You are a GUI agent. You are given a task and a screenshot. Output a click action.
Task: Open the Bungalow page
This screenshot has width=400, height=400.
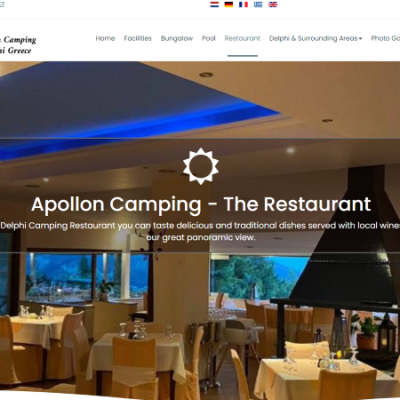coord(177,38)
